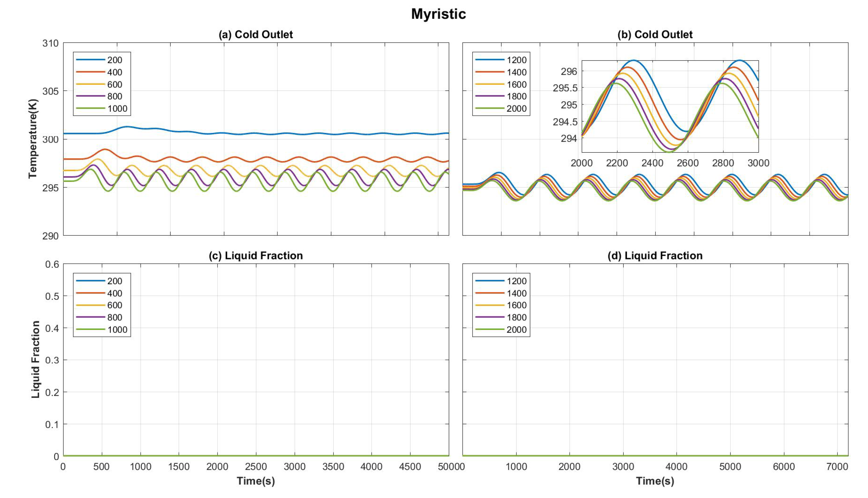
Task: Click the 295.5 tick on inset axis
Action: 565,88
